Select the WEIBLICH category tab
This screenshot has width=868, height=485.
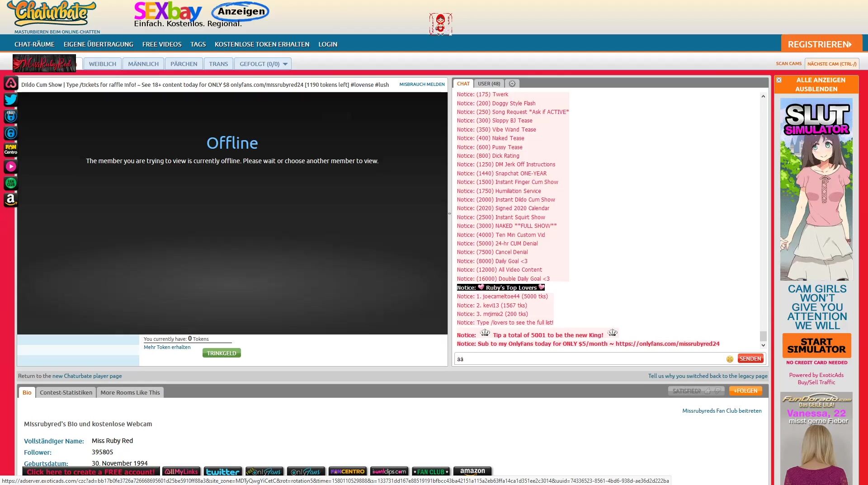pyautogui.click(x=103, y=64)
